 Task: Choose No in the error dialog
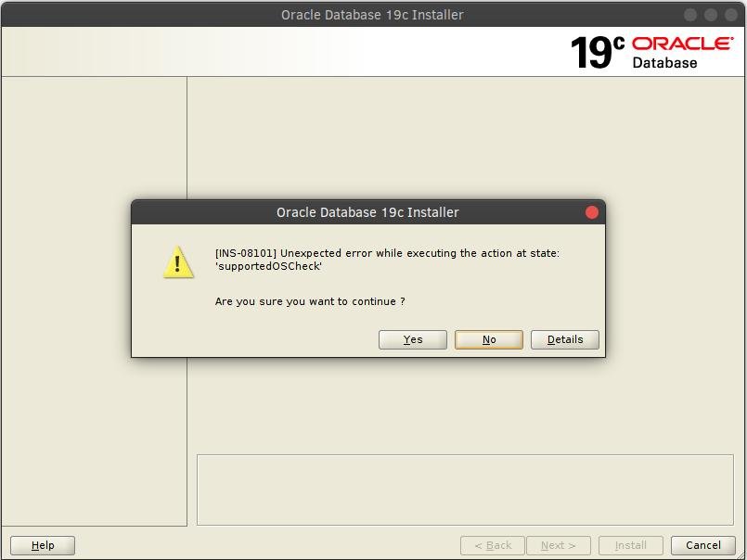pyautogui.click(x=489, y=339)
